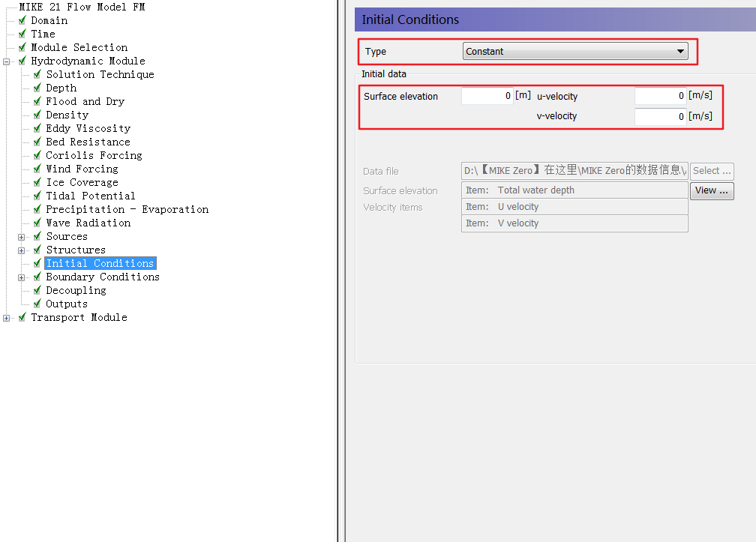Open Bed Resistance settings
The width and height of the screenshot is (756, 542).
coord(88,142)
